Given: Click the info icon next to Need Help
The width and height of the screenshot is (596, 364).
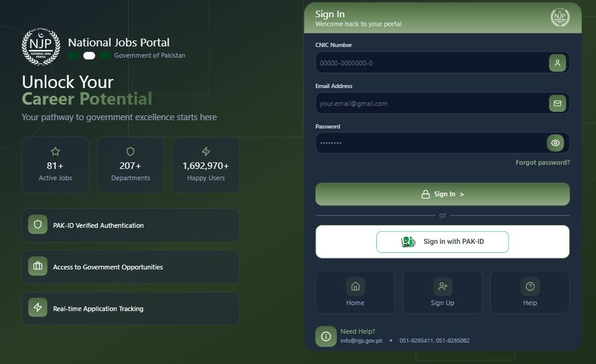Looking at the screenshot, I should coord(326,336).
